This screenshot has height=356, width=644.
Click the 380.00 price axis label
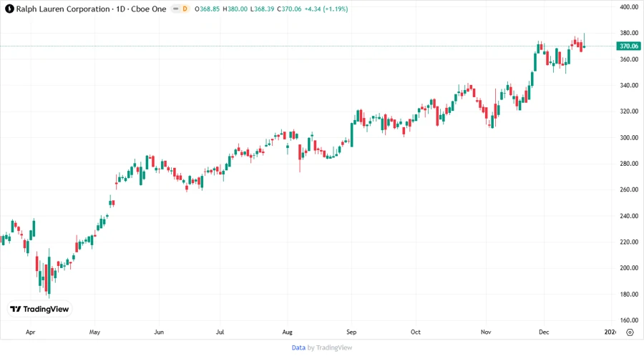[629, 33]
